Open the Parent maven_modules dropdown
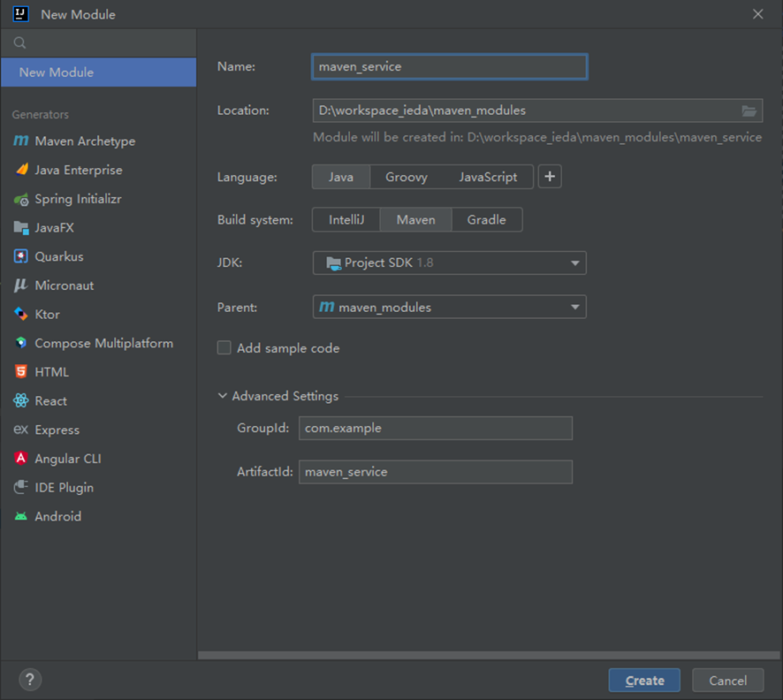 pos(450,307)
